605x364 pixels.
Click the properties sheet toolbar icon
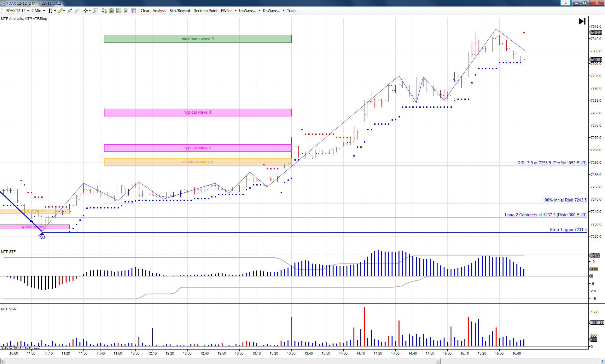click(133, 11)
